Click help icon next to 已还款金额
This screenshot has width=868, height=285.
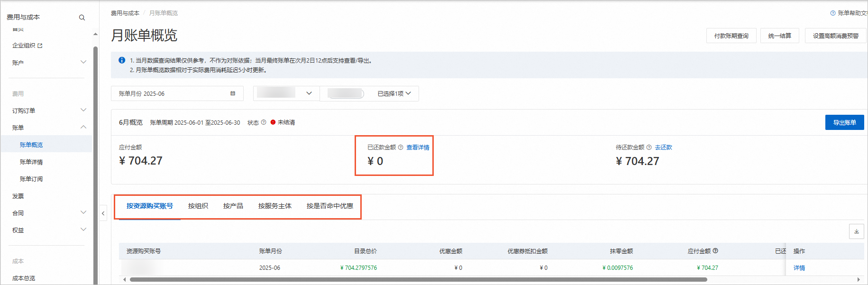coord(401,147)
